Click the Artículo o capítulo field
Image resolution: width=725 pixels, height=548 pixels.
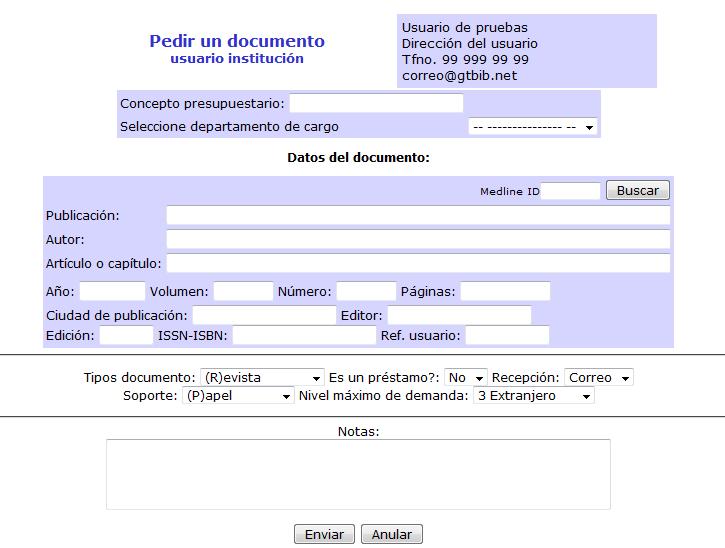pos(417,263)
